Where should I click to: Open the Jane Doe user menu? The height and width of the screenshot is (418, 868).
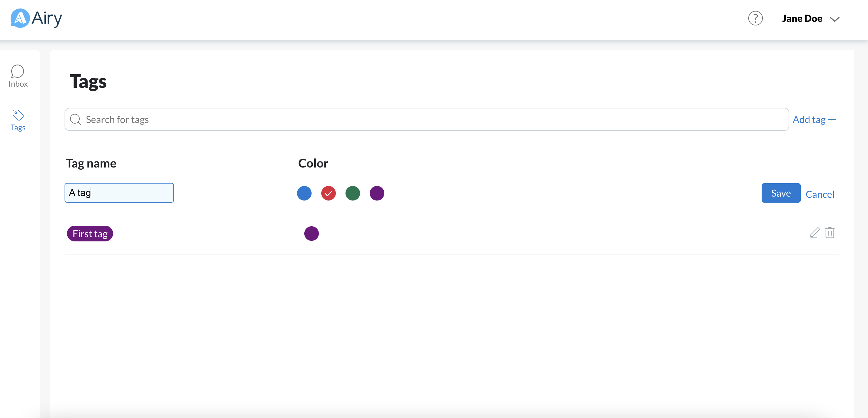pos(802,18)
